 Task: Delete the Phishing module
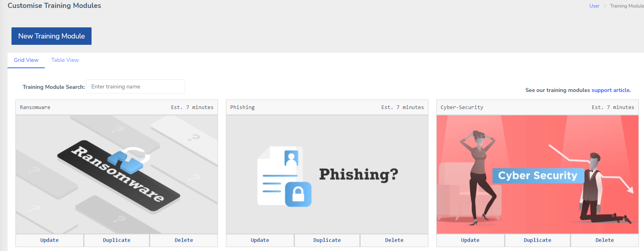394,240
